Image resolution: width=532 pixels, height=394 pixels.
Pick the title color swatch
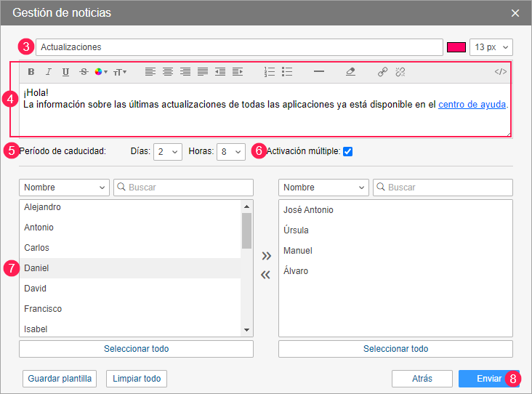[x=456, y=47]
